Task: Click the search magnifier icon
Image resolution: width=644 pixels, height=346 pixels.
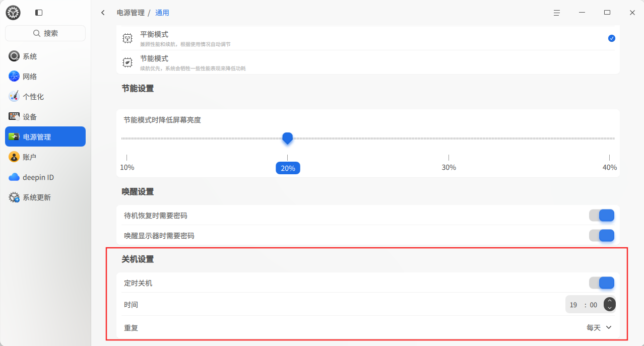Action: tap(37, 33)
